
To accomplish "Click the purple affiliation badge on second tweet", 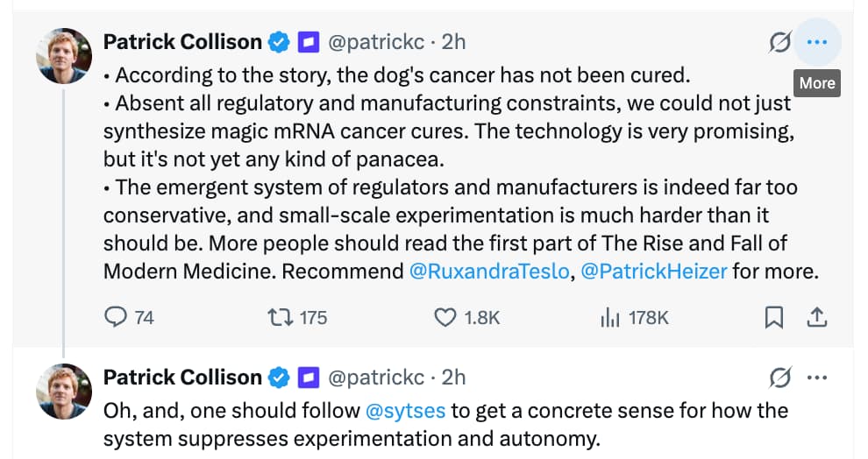I will coord(308,378).
